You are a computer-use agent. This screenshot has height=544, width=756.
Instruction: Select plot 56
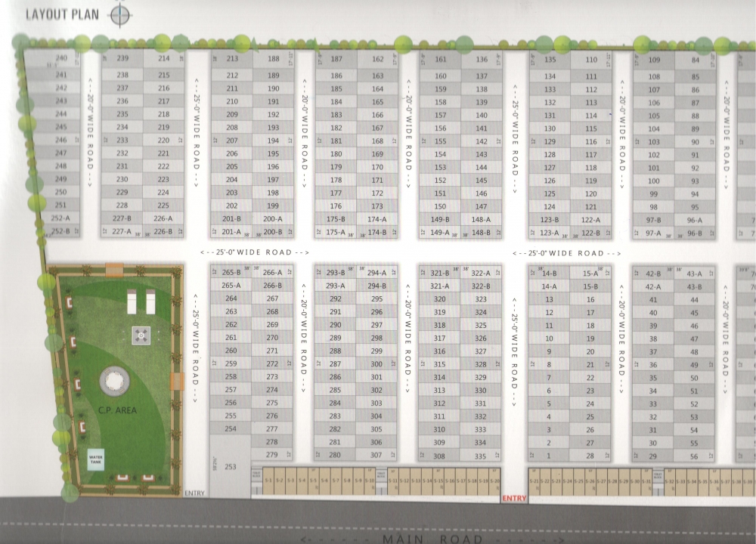pyautogui.click(x=694, y=456)
